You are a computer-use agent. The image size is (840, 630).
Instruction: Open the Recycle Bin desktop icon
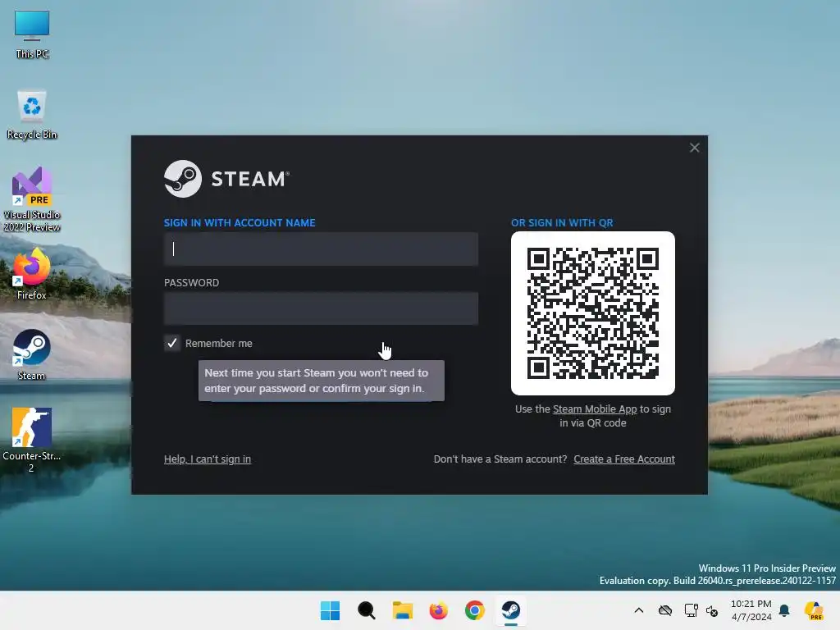(32, 115)
